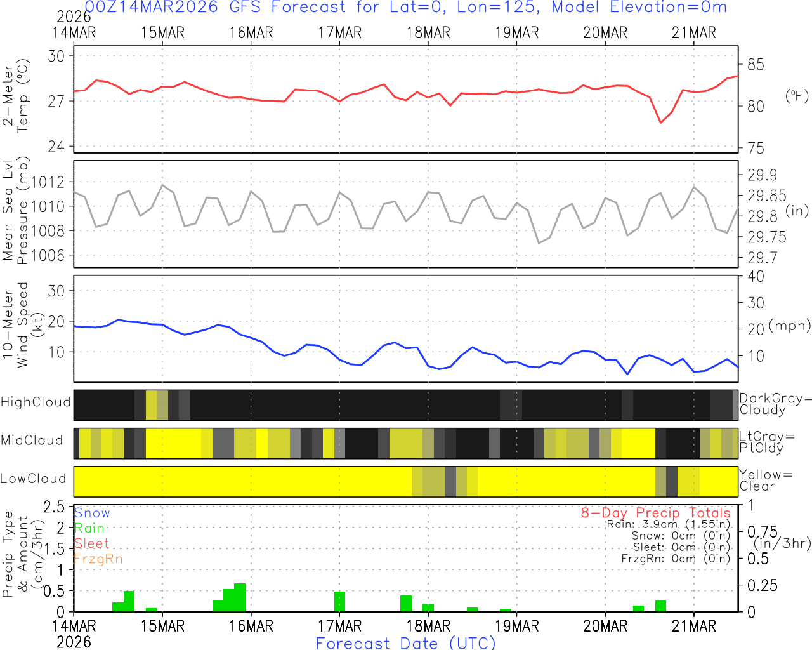812x650 pixels.
Task: Click the MidCloud row label
Action: [32, 441]
